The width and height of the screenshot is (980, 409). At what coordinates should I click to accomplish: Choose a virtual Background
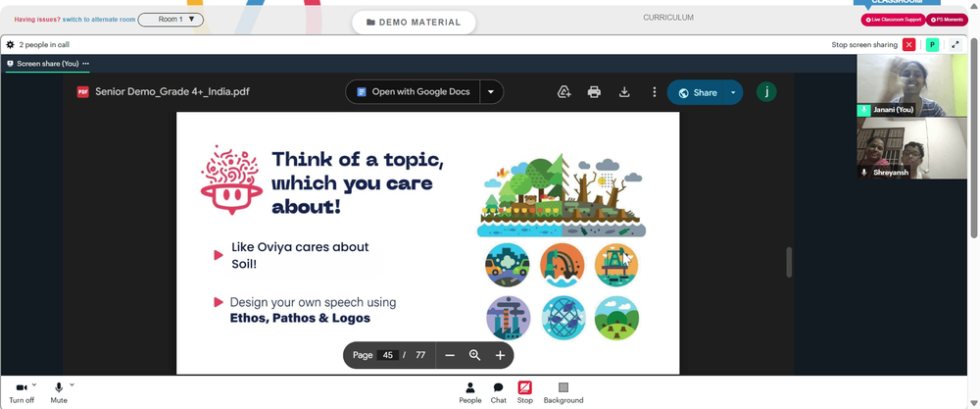pyautogui.click(x=563, y=392)
